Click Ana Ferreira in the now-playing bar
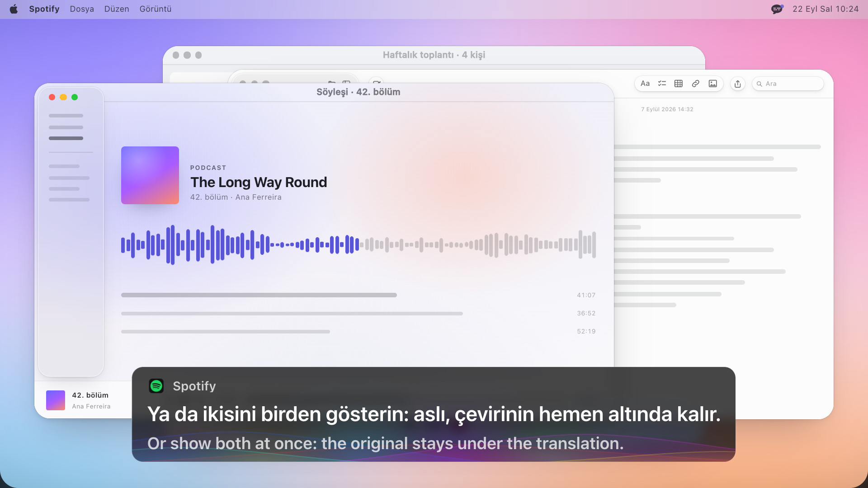This screenshot has width=868, height=488. pos(91,406)
